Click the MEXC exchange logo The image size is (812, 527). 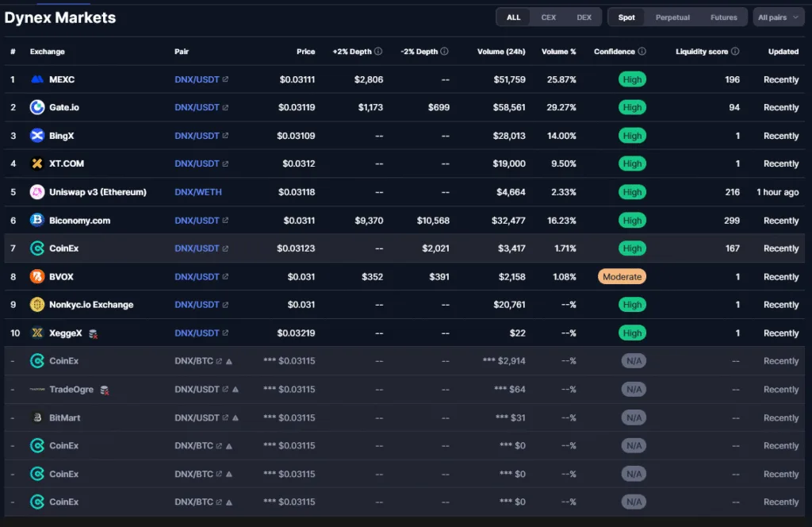tap(37, 79)
